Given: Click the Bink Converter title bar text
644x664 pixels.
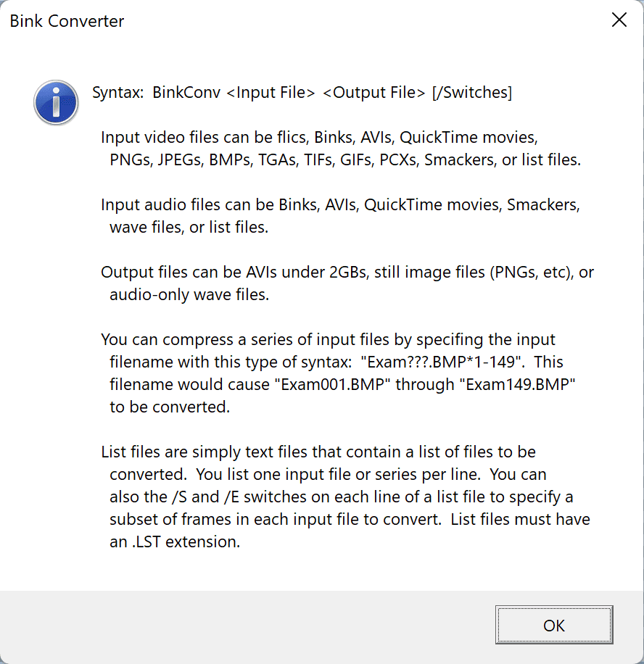Looking at the screenshot, I should pos(67,21).
